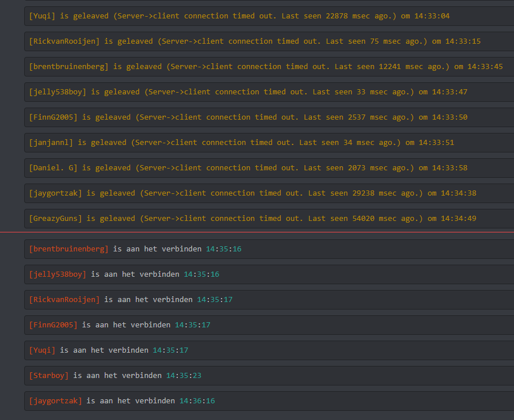The width and height of the screenshot is (514, 420).
Task: Click the 14:35:17 timestamp next to FinnG2005
Action: (192, 325)
